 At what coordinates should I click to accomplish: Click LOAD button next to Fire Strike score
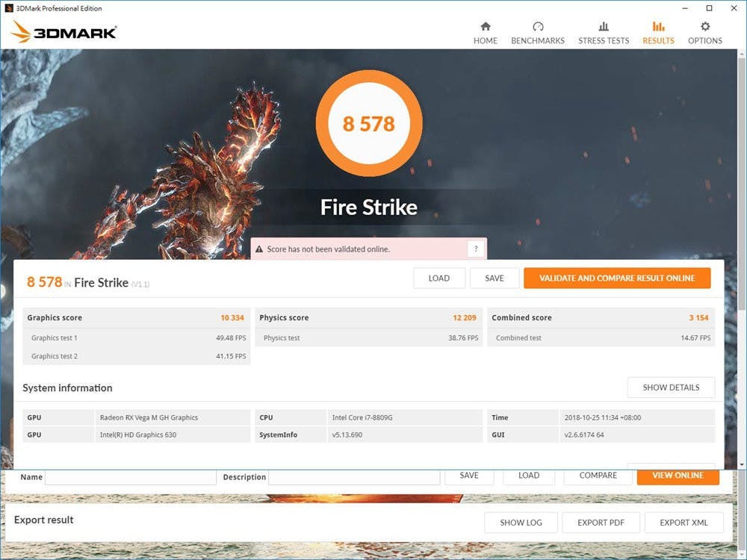(438, 278)
